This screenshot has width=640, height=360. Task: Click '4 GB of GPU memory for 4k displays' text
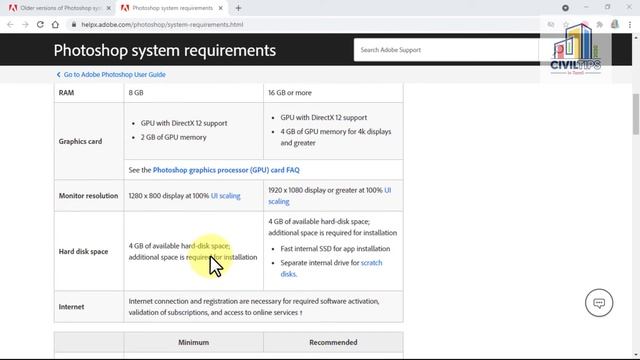click(x=336, y=131)
